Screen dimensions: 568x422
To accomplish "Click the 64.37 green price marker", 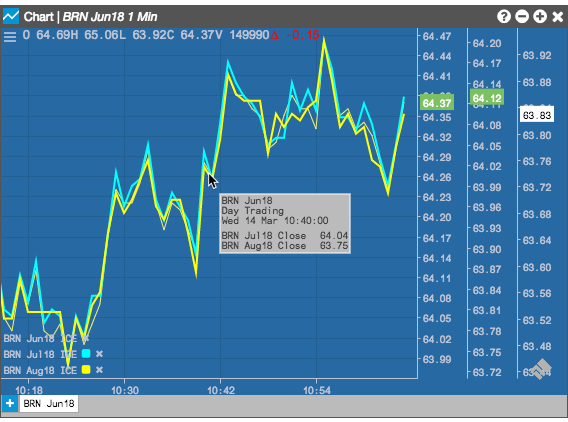I will click(437, 103).
